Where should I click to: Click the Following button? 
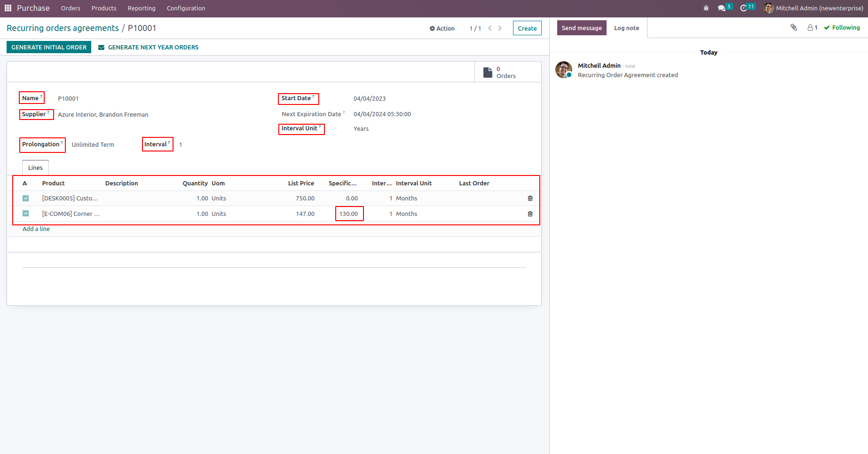[x=842, y=28]
